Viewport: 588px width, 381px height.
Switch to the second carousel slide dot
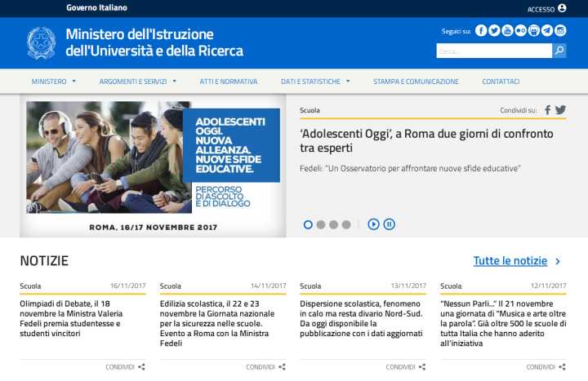coord(321,224)
